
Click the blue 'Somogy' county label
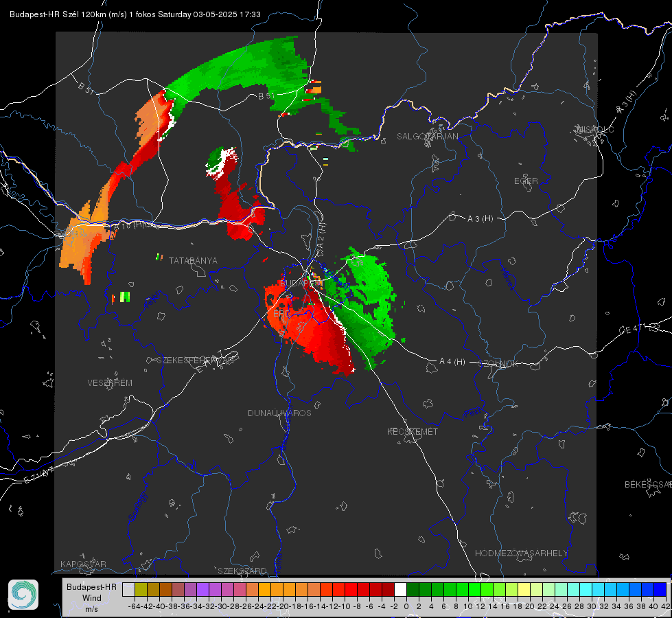pyautogui.click(x=138, y=507)
